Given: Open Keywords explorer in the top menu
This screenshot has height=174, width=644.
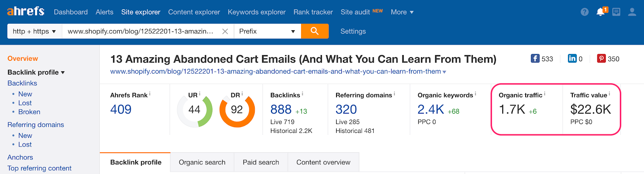Looking at the screenshot, I should click(x=257, y=12).
